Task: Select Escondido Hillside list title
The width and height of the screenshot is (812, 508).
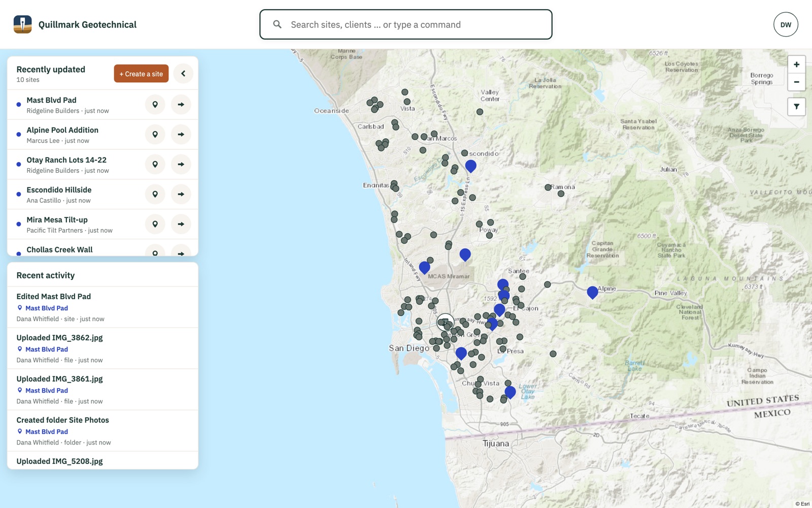Action: point(59,190)
